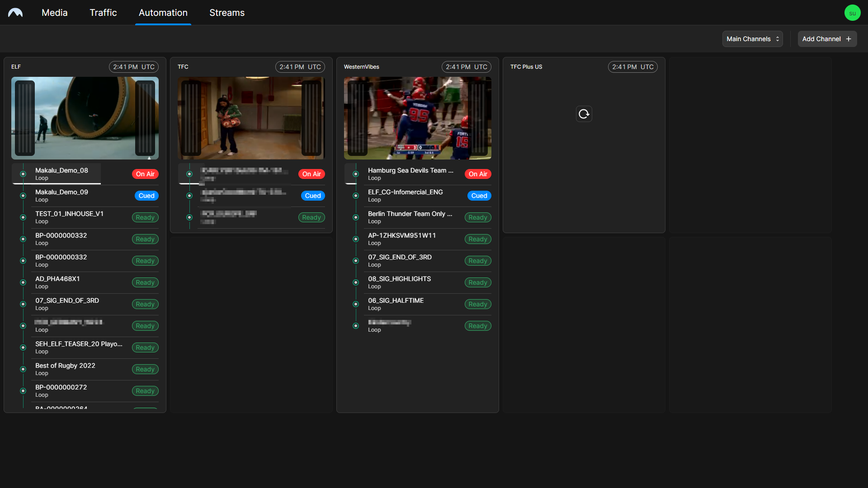Expand Main Channels dropdown
Image resolution: width=868 pixels, height=488 pixels.
754,39
